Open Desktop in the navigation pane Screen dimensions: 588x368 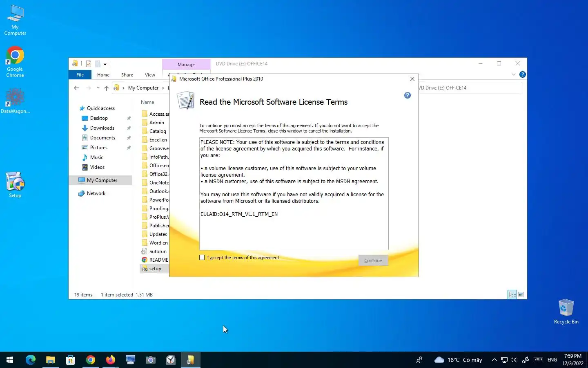pos(99,118)
